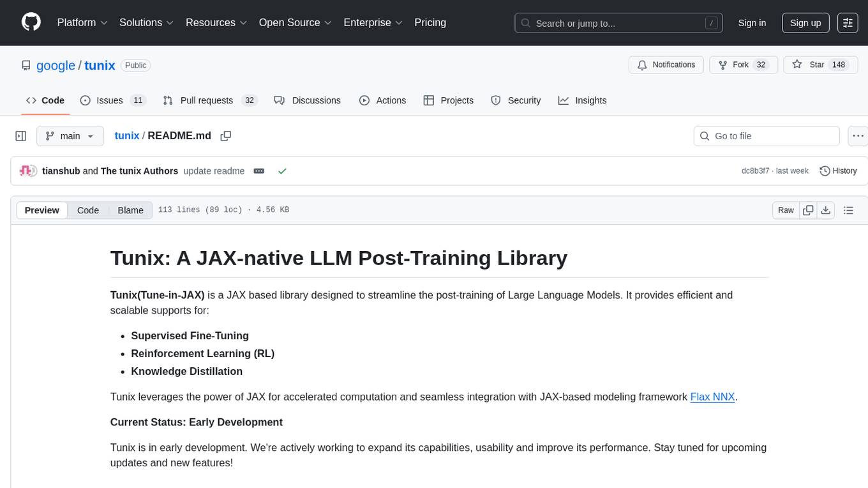The height and width of the screenshot is (488, 868).
Task: Expand commit message details ellipsis
Action: click(259, 171)
